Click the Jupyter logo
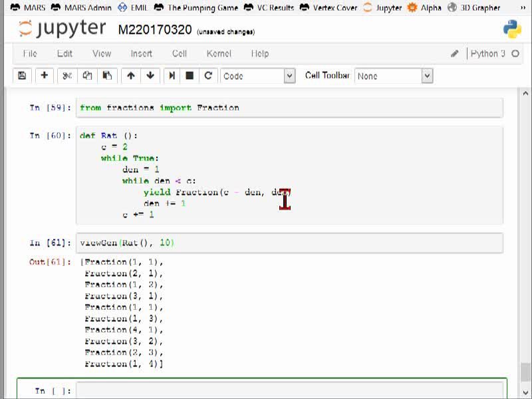The height and width of the screenshot is (399, 532). 63,29
